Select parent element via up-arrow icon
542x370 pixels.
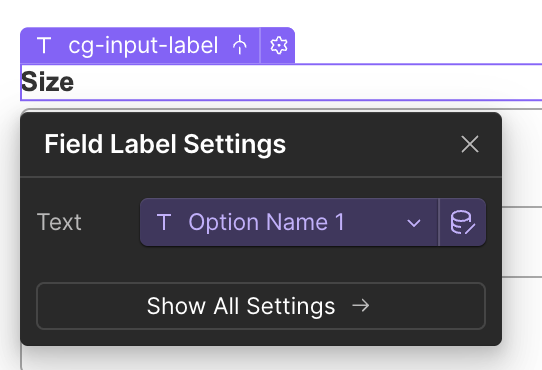click(240, 46)
